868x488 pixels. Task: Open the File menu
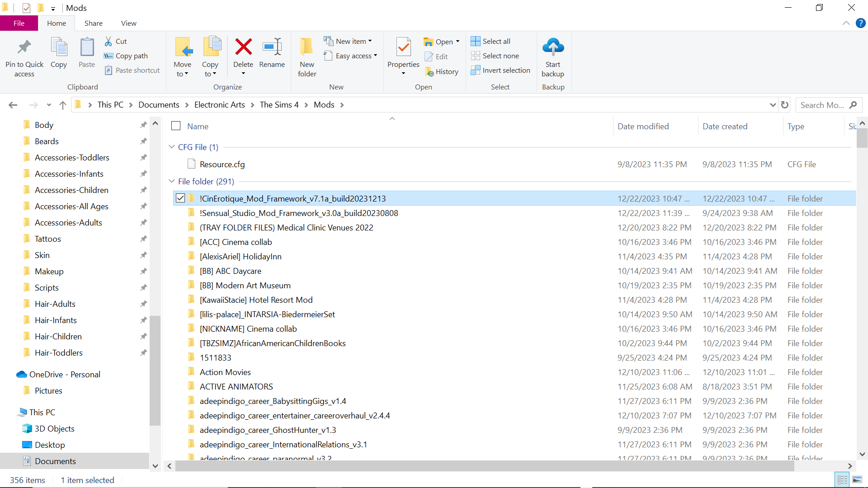(x=19, y=23)
